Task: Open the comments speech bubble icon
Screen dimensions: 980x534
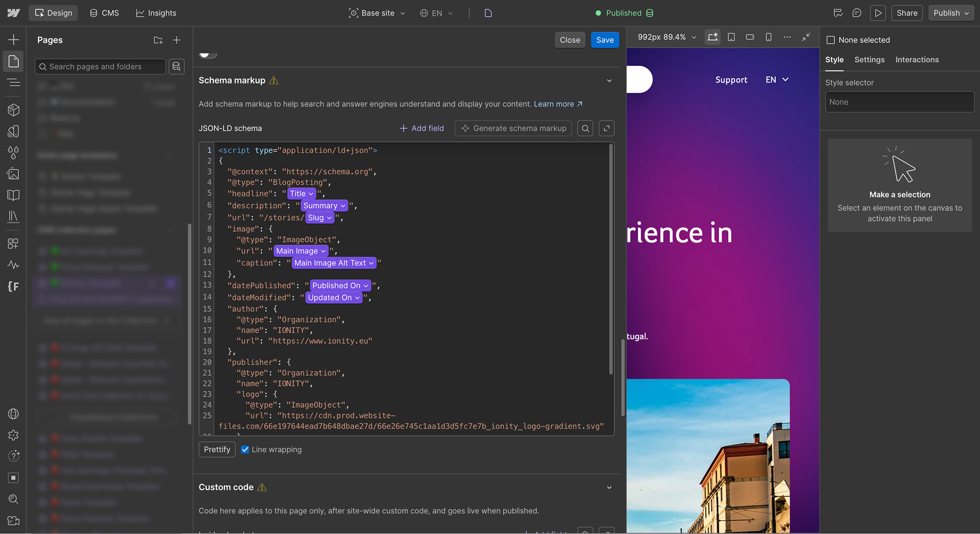Action: click(x=857, y=13)
